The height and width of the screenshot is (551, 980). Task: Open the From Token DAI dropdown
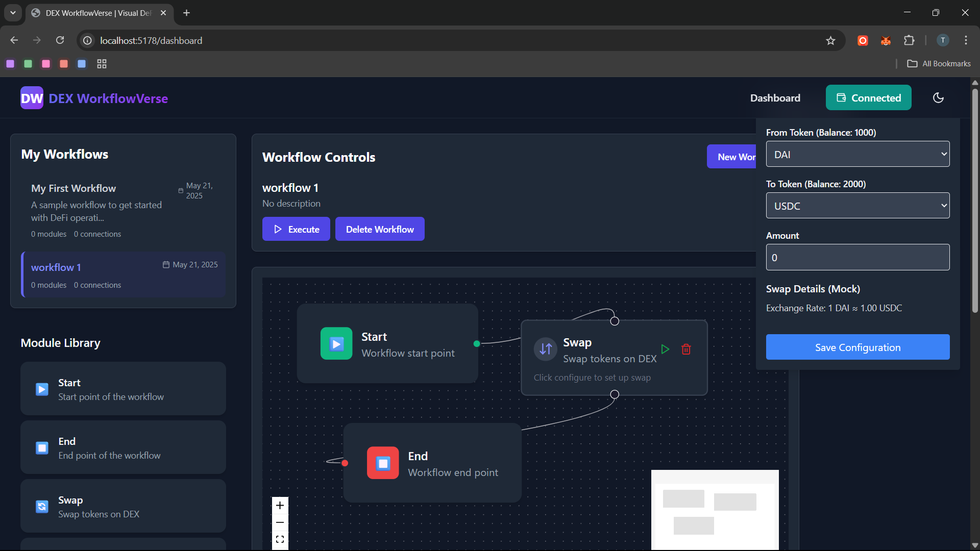coord(857,154)
